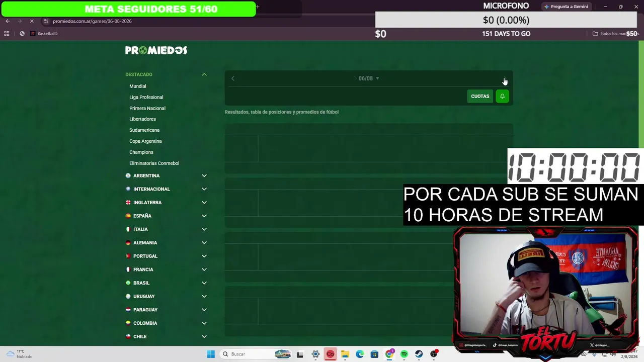Open the Sudamericana link
644x362 pixels.
[144, 130]
